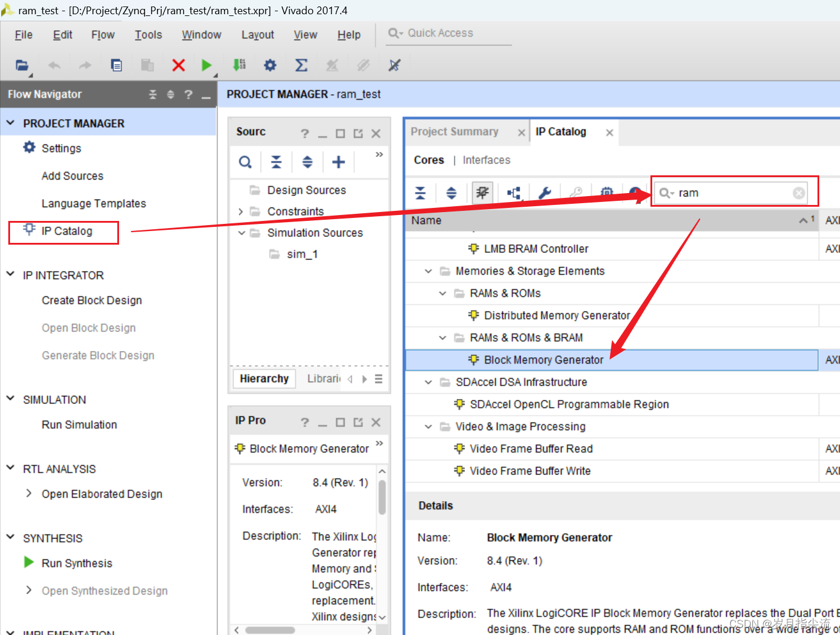
Task: Open the Tools menu
Action: (x=148, y=35)
